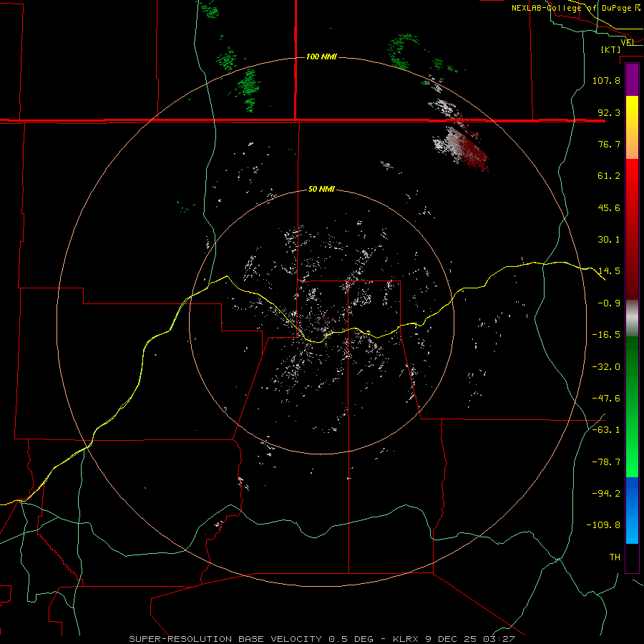Click the VEL legend title
This screenshot has width=644, height=644.
tap(628, 42)
